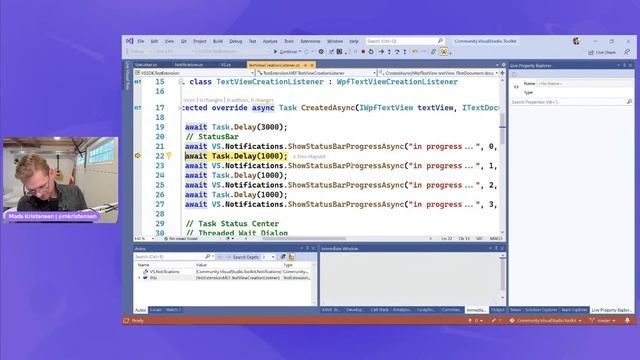Open the editor zoom percentage dropdown
The height and width of the screenshot is (360, 640).
point(153,238)
